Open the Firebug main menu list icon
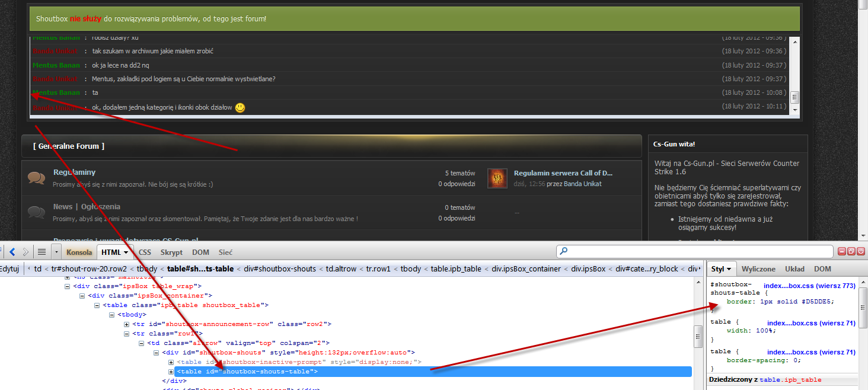 (x=42, y=252)
